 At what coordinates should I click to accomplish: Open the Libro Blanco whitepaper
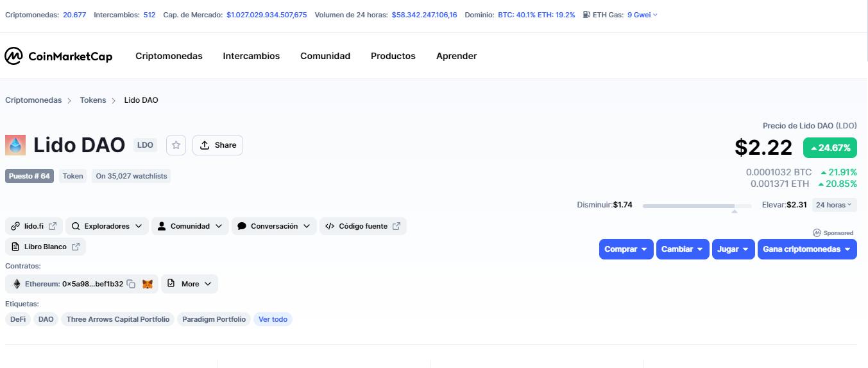point(46,247)
